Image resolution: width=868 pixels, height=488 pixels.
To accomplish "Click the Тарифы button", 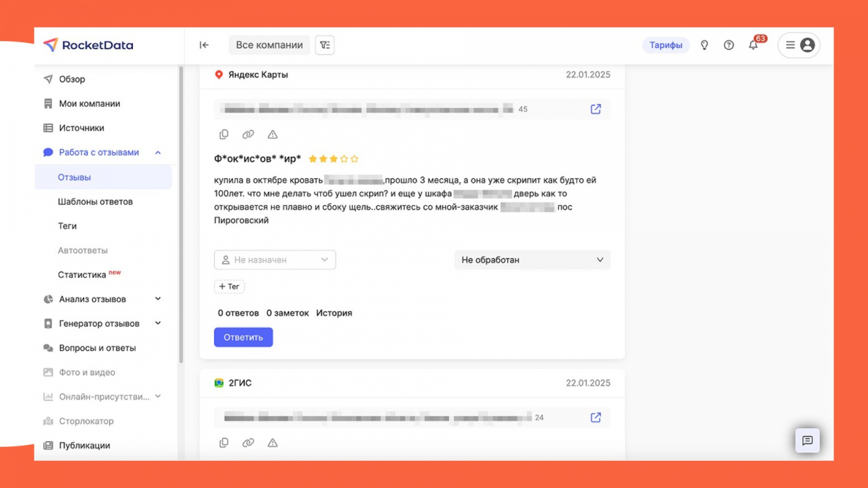I will [x=666, y=45].
